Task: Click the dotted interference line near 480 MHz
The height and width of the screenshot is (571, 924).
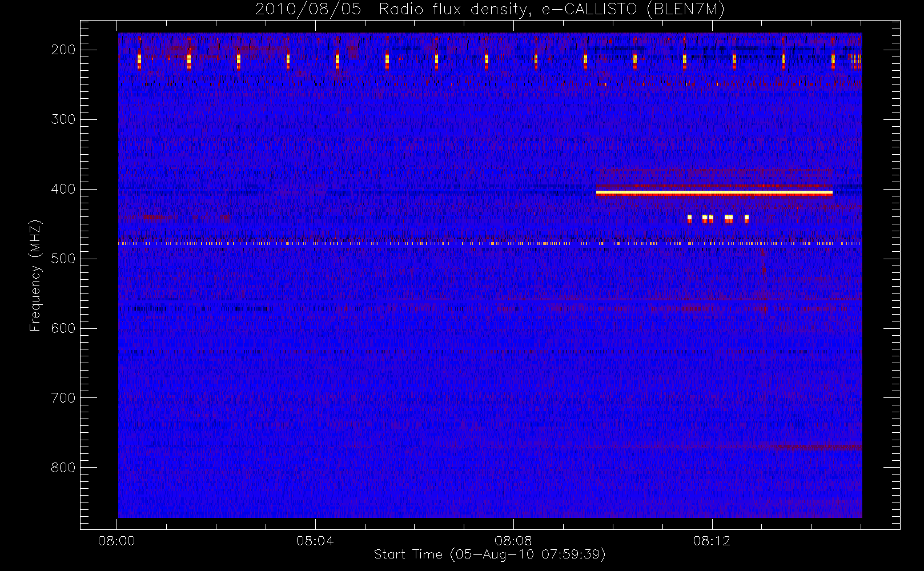Action: coord(489,243)
